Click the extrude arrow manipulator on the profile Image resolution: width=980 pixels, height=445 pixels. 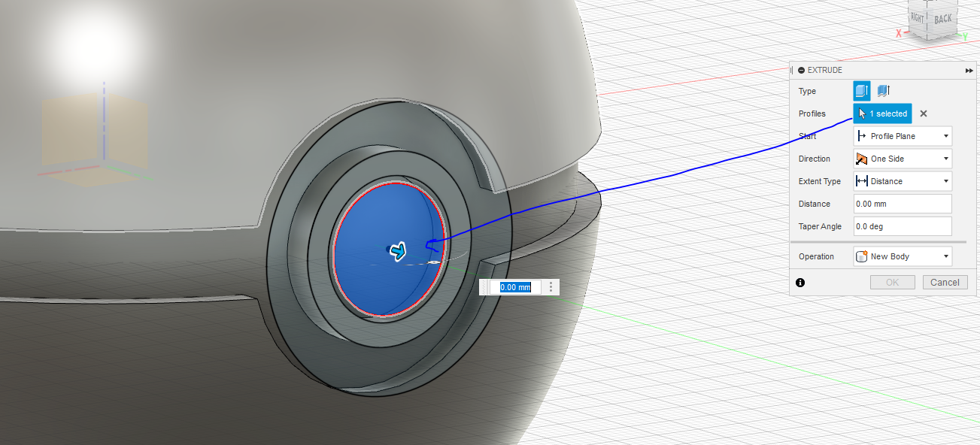coord(399,250)
